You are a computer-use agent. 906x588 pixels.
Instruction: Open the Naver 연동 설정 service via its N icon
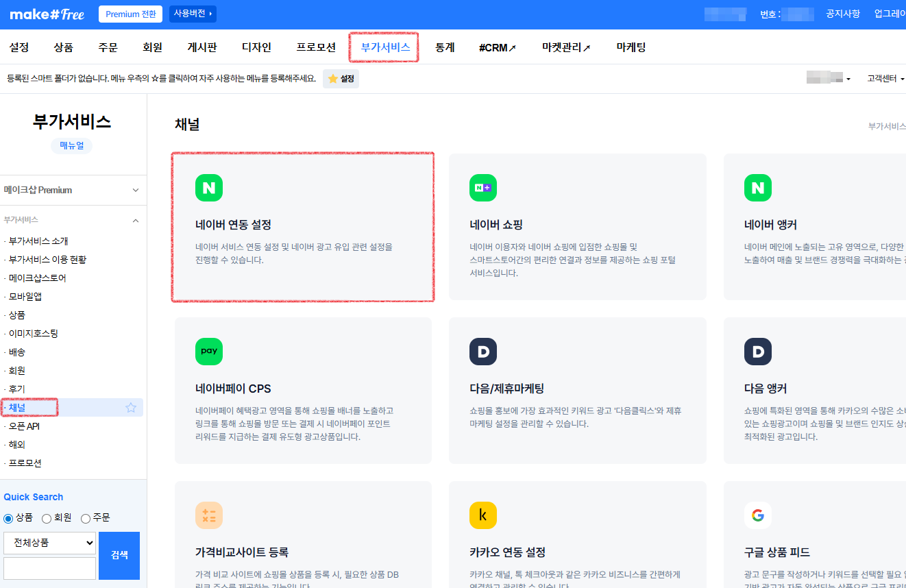[x=209, y=187]
